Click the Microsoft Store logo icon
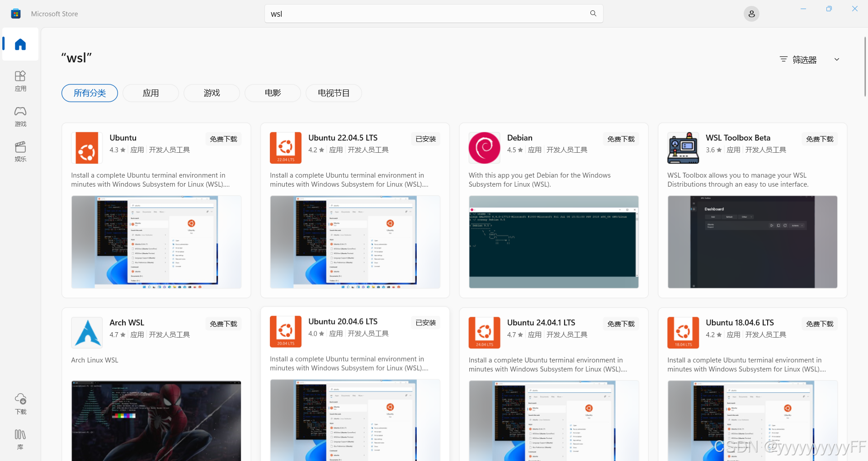 (16, 14)
